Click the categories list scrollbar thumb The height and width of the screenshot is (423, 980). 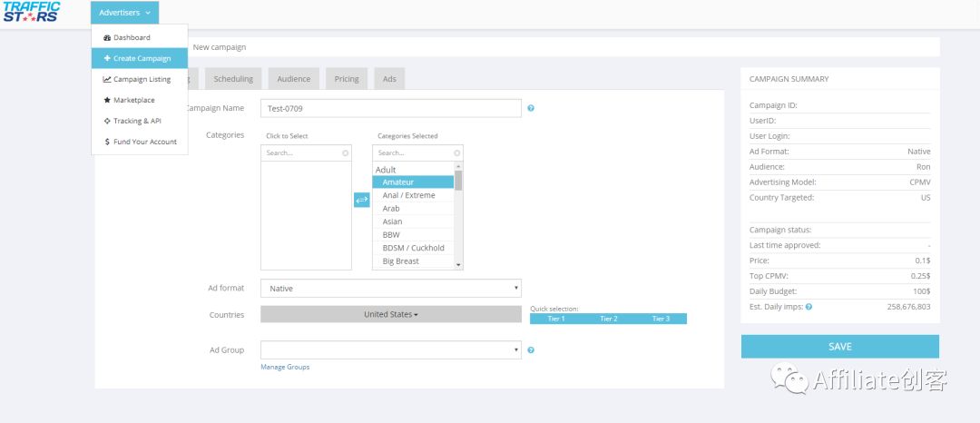click(459, 181)
